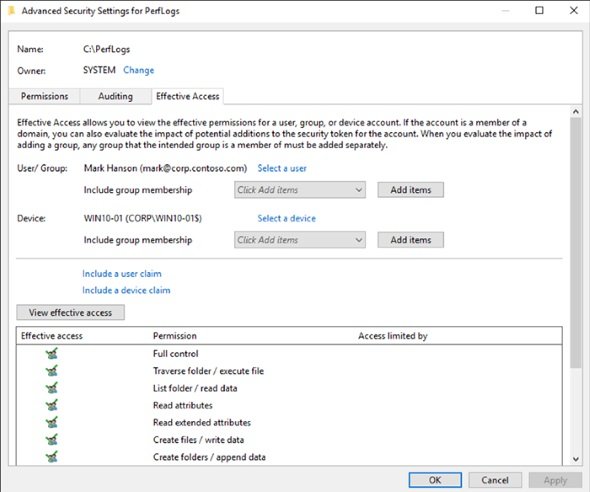
Task: Click the Change owner link
Action: 139,70
